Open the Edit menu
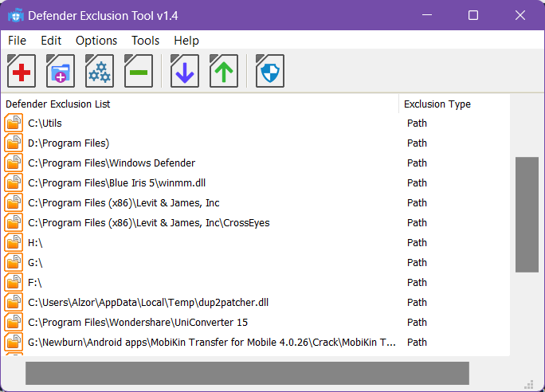545x392 pixels. (51, 41)
